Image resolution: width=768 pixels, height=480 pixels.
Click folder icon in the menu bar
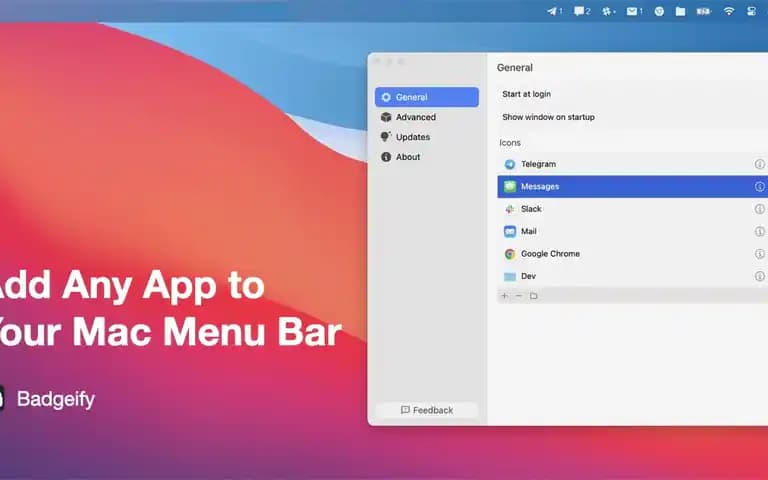pos(680,11)
